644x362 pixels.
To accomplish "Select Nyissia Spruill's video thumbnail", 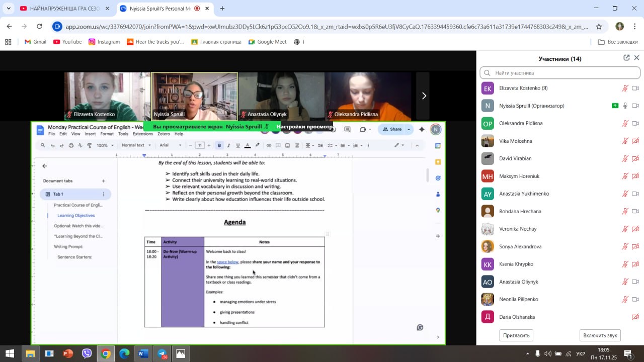I will (194, 96).
